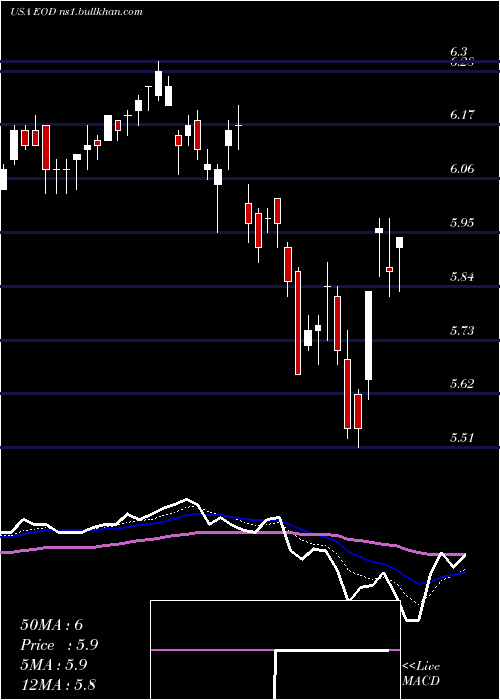Viewport: 500px width, 700px height.
Task: Click the 5.95 price axis label
Action: pyautogui.click(x=462, y=222)
